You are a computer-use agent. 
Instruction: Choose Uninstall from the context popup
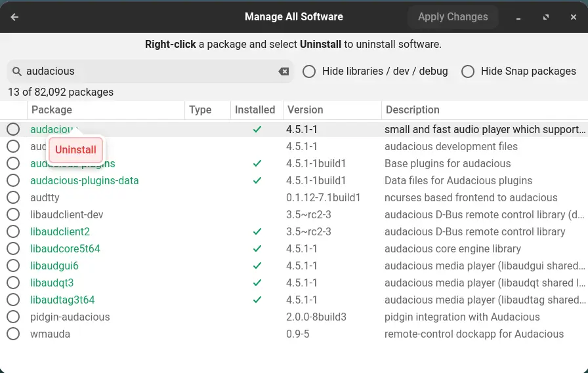point(75,150)
